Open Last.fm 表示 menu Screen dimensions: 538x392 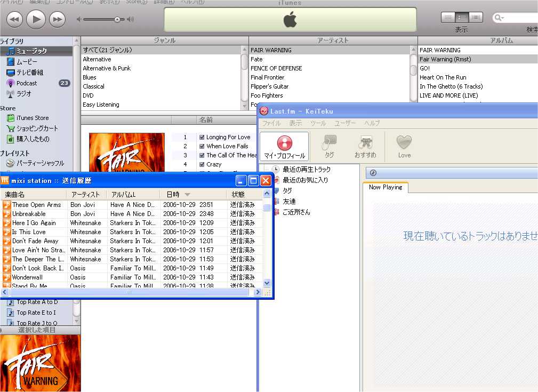point(295,123)
